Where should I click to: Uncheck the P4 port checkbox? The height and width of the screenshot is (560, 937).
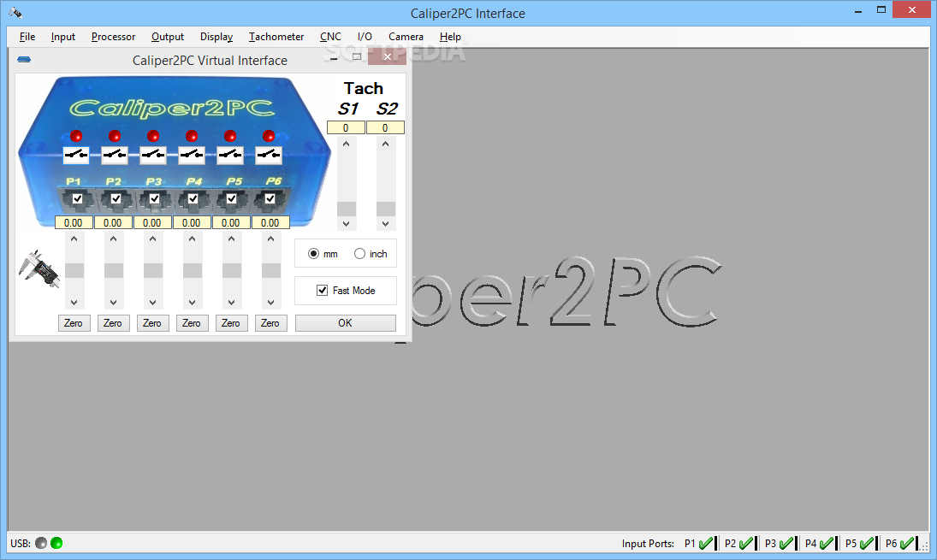click(x=193, y=199)
